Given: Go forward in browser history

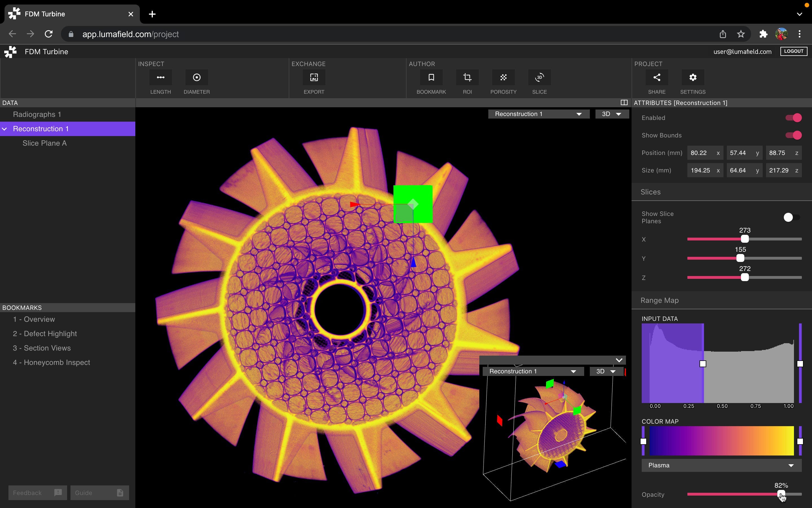Looking at the screenshot, I should click(x=30, y=34).
